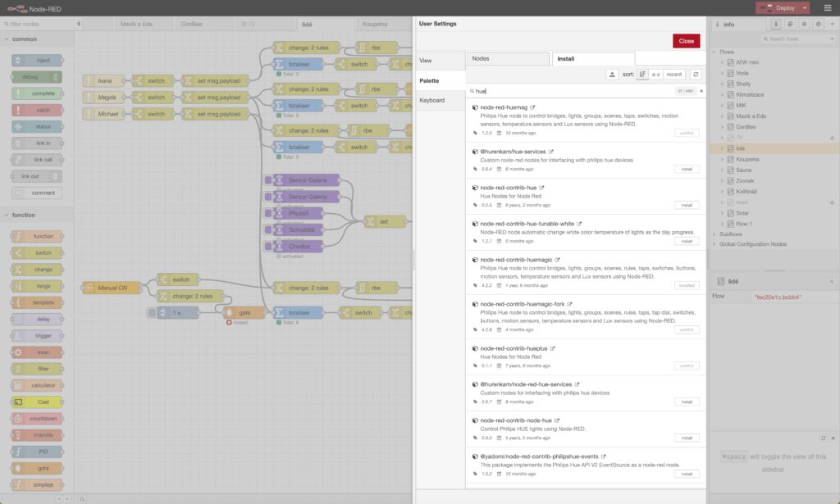Click the inject button on Chodba node
Viewport: 840px width, 504px height.
coord(268,247)
